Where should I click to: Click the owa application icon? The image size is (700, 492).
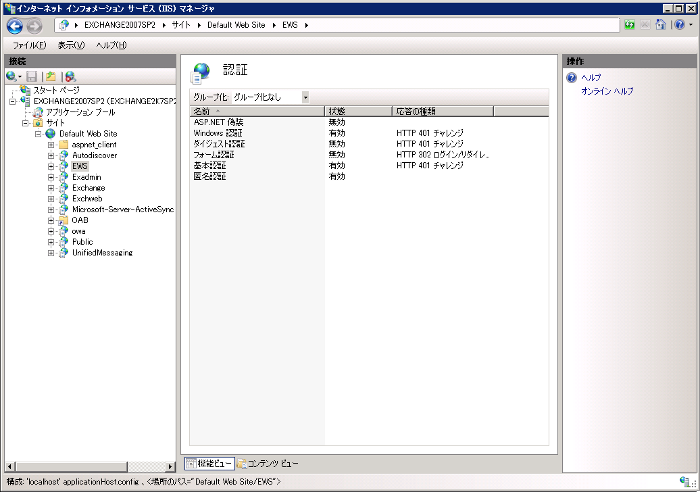point(63,231)
